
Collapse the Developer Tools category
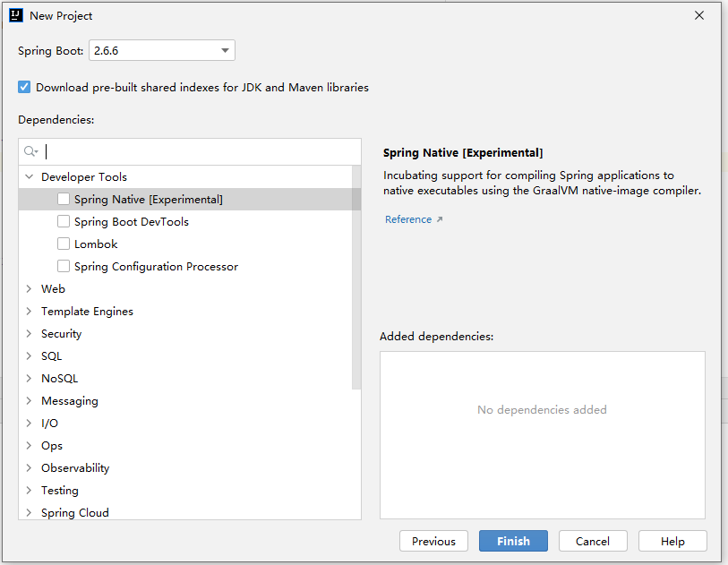30,177
